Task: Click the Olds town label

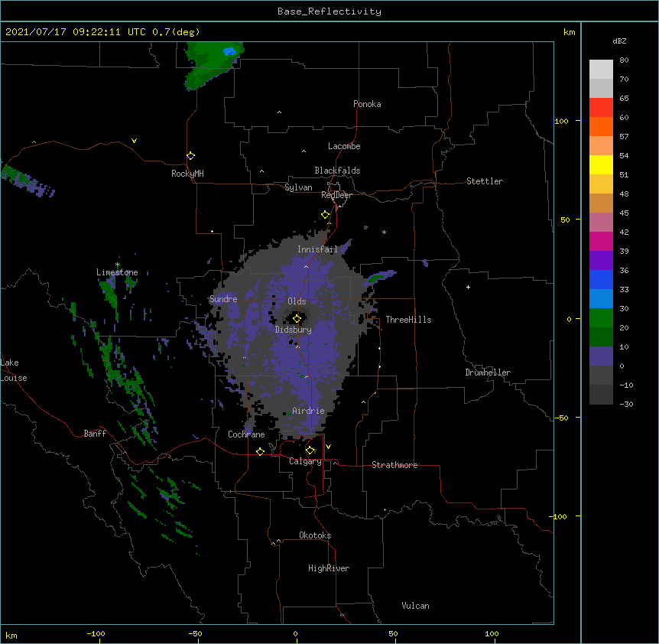Action: (x=297, y=301)
